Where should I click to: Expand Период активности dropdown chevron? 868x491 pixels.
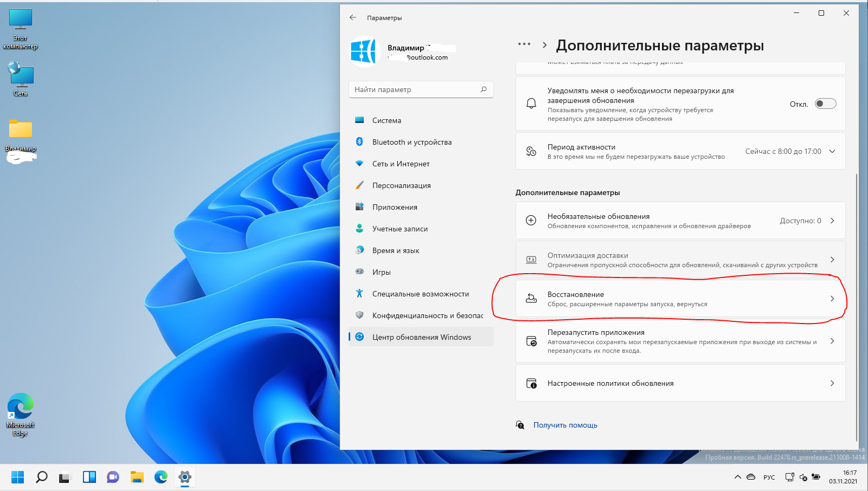tap(832, 151)
